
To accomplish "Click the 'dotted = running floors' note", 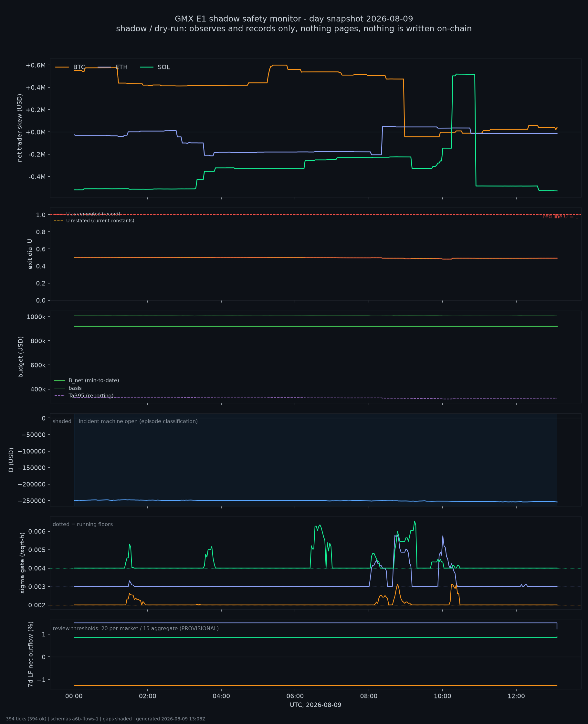I will tap(83, 524).
